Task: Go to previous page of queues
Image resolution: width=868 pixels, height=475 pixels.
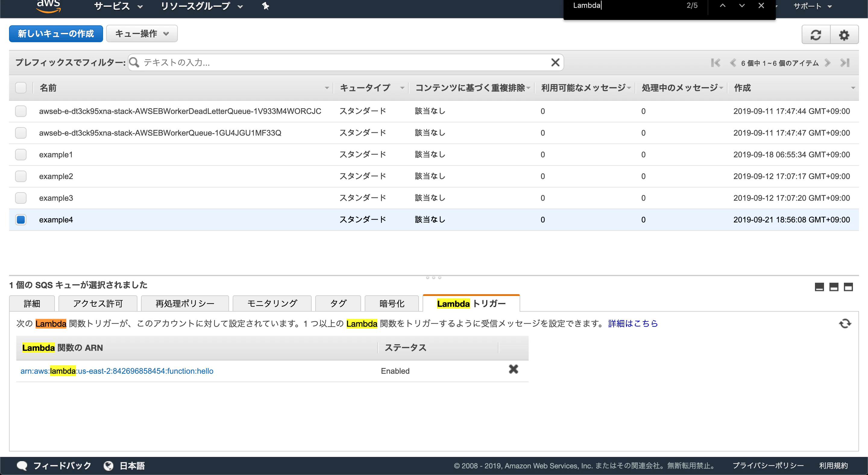Action: pyautogui.click(x=733, y=63)
